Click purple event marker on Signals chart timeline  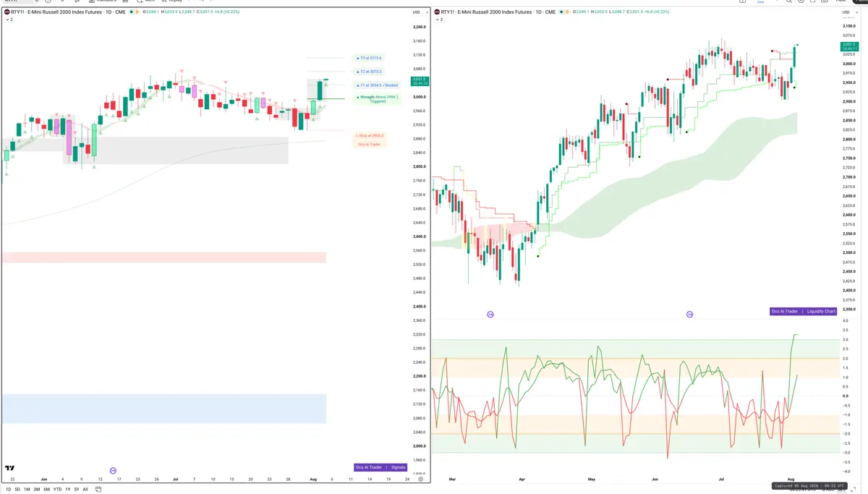114,470
